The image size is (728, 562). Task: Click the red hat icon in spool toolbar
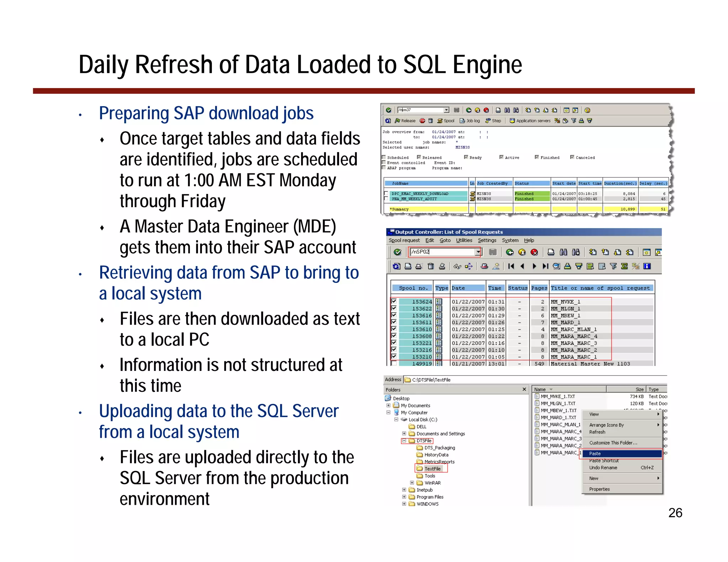point(484,266)
